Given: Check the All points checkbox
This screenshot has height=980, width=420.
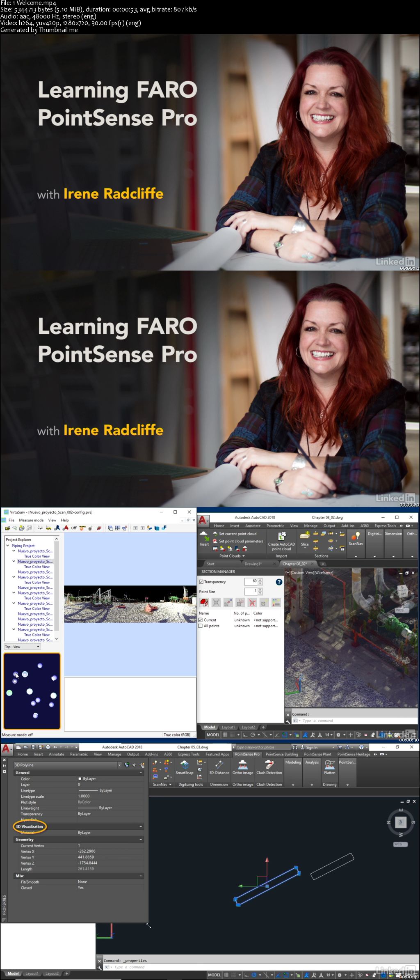Looking at the screenshot, I should tap(201, 626).
